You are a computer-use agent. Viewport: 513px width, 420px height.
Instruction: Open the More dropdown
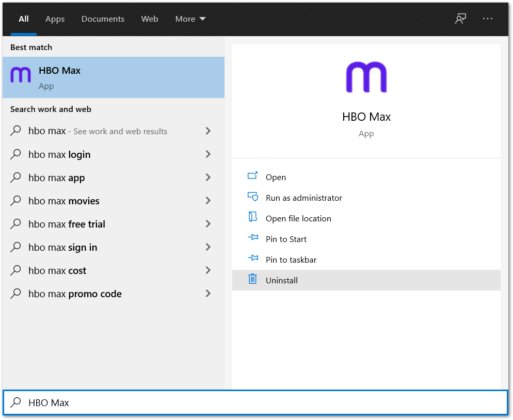pyautogui.click(x=190, y=19)
